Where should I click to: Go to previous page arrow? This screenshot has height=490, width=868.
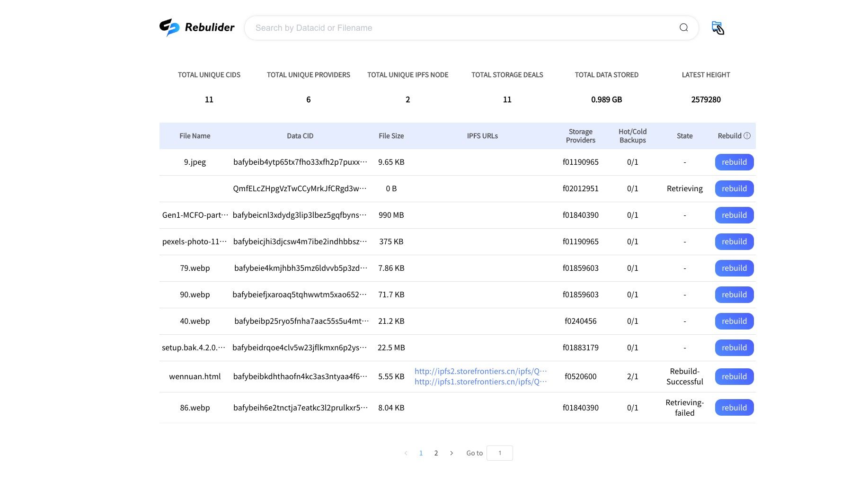(x=406, y=453)
